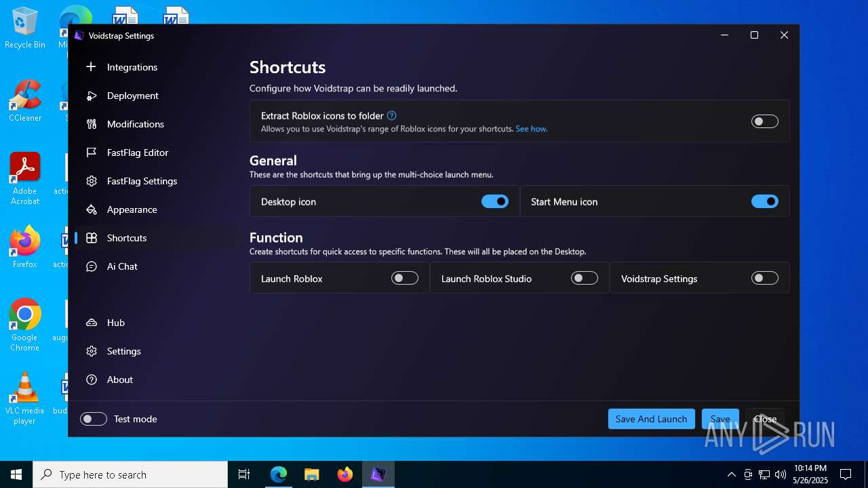
Task: Select the CCleaner desktop icon
Action: [25, 101]
